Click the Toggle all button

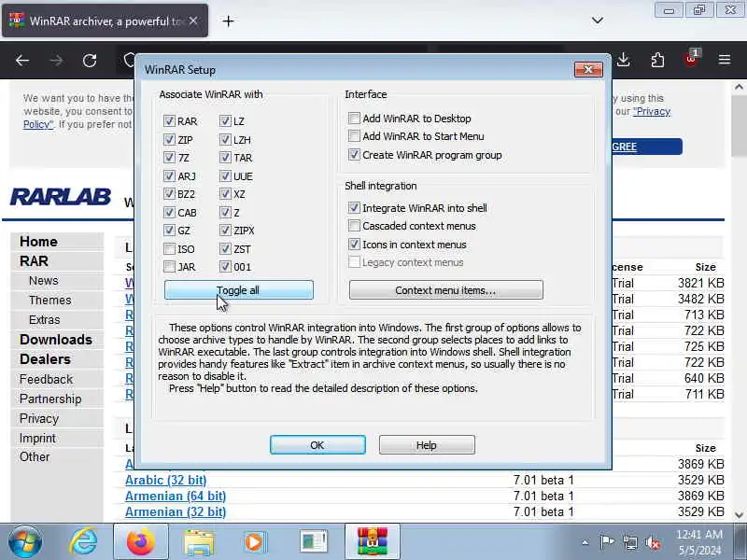(x=239, y=290)
